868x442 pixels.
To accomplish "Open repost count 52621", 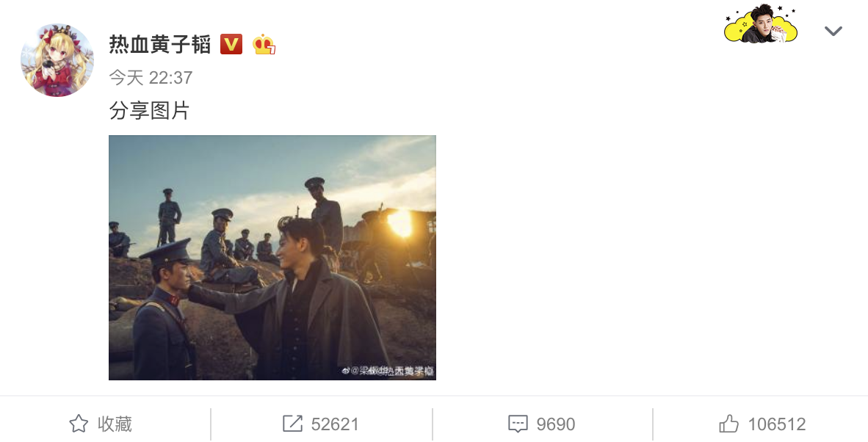I will pyautogui.click(x=335, y=424).
